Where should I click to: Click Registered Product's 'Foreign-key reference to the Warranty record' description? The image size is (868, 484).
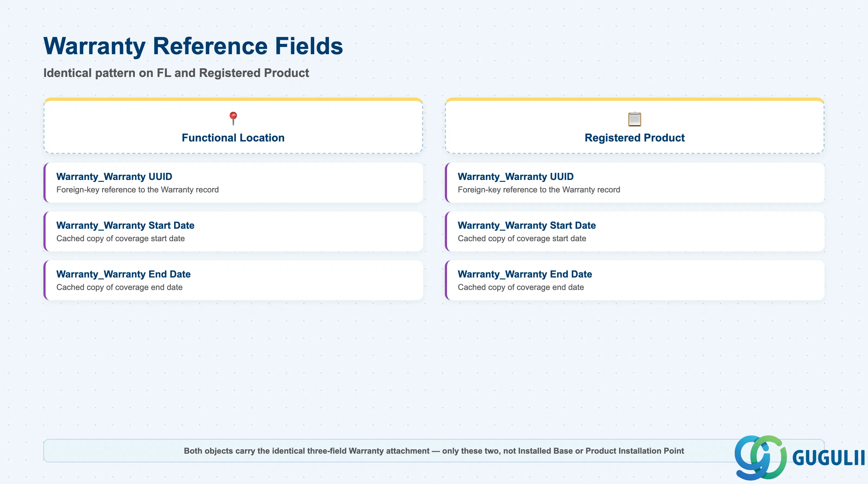click(x=539, y=190)
